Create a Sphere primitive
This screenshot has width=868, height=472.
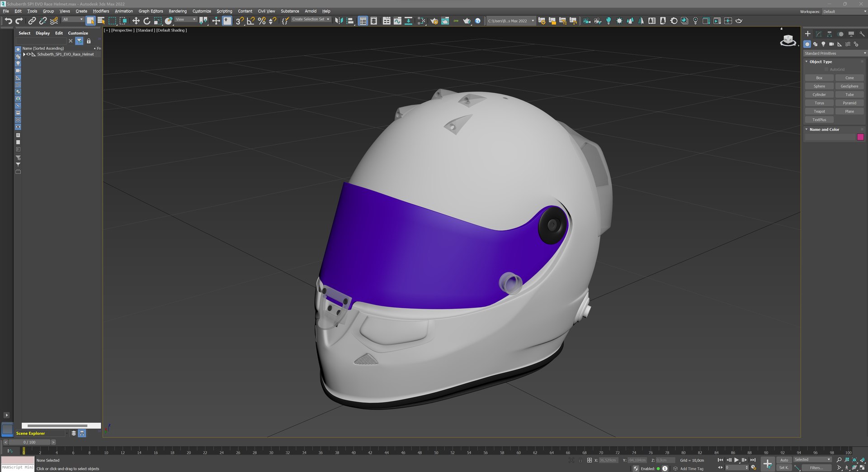click(x=819, y=86)
